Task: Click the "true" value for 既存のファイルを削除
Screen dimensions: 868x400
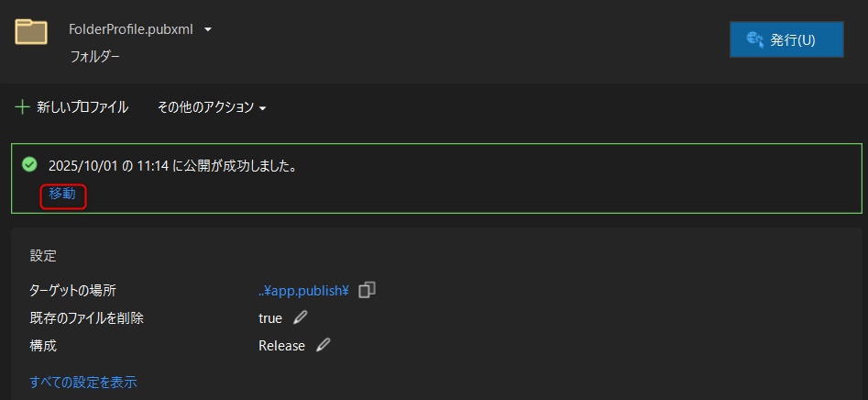Action: pyautogui.click(x=270, y=318)
